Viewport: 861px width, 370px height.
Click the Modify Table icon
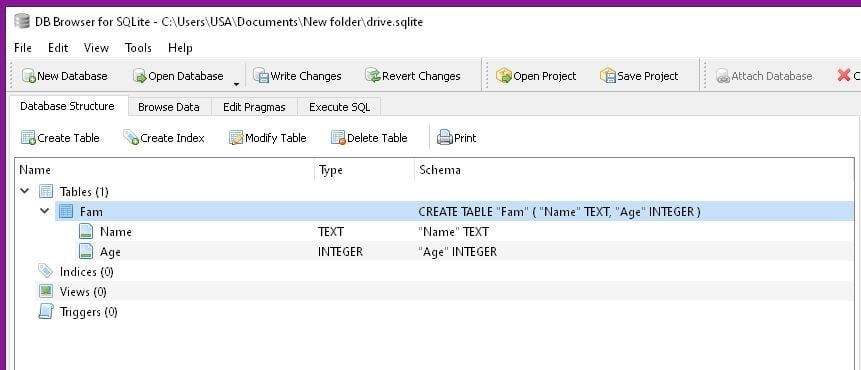[236, 137]
